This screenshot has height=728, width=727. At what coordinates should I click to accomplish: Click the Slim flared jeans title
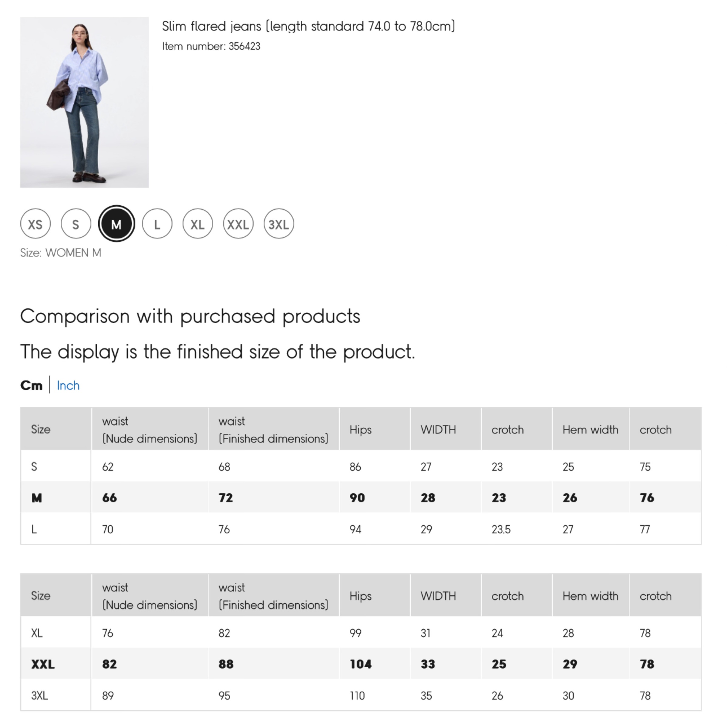pyautogui.click(x=308, y=26)
